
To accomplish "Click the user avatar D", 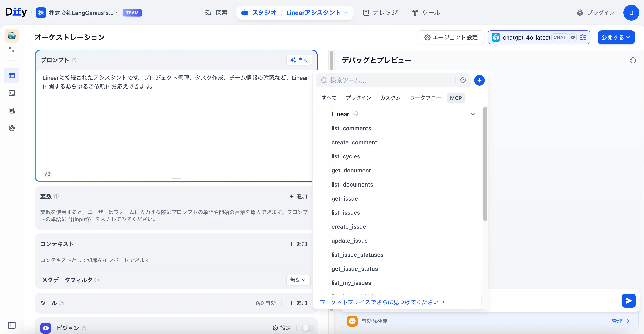I will pyautogui.click(x=631, y=13).
